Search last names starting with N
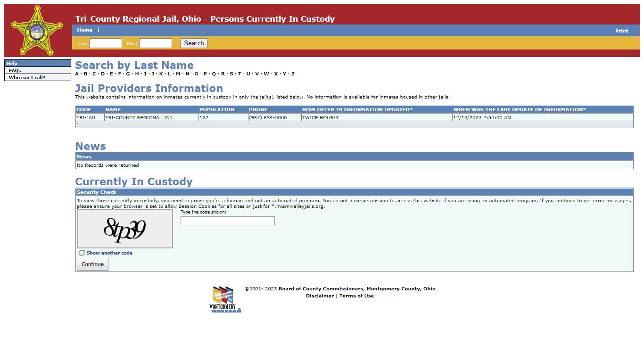The height and width of the screenshot is (362, 644). click(187, 74)
